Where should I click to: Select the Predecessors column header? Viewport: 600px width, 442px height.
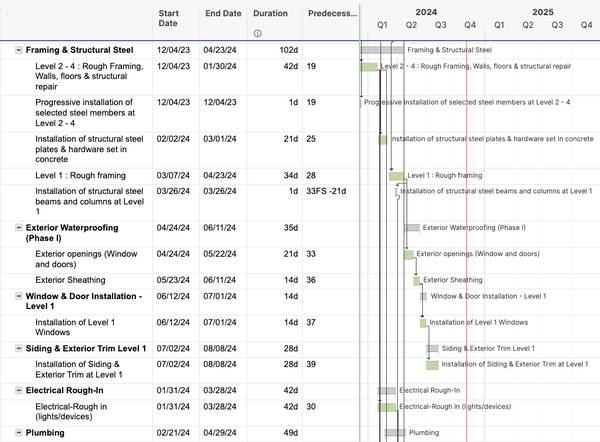(332, 13)
